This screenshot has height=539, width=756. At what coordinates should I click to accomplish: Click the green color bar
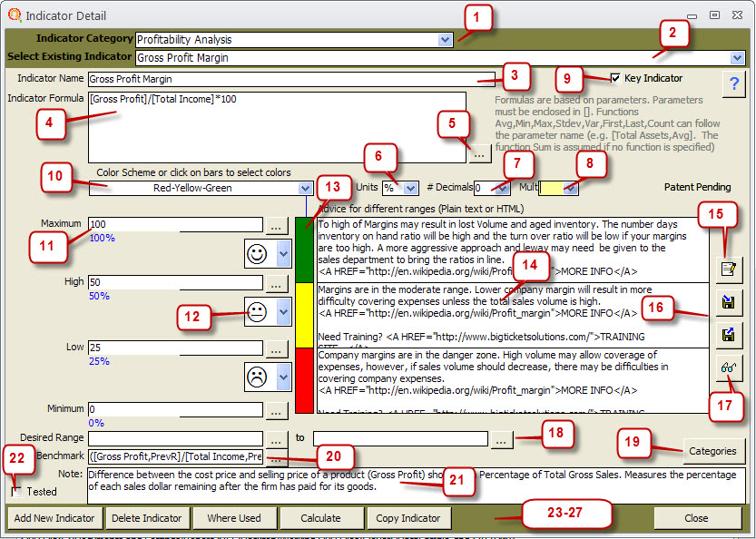(305, 249)
